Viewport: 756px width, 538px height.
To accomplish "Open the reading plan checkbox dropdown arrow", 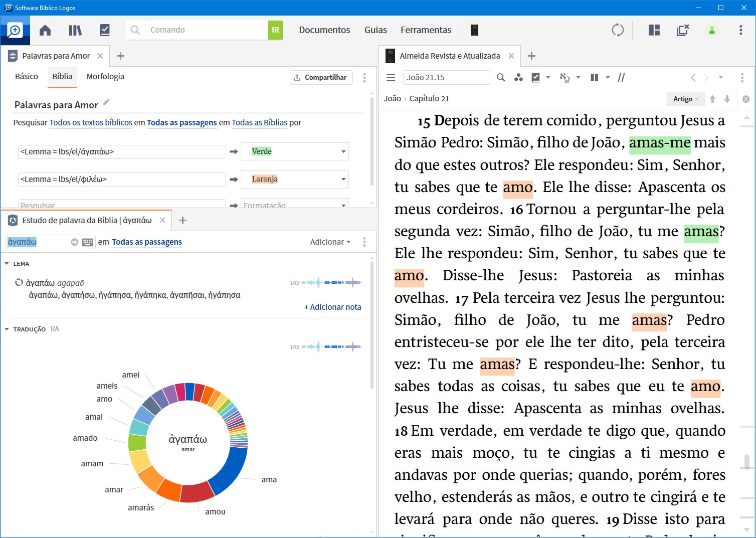I will pyautogui.click(x=548, y=77).
